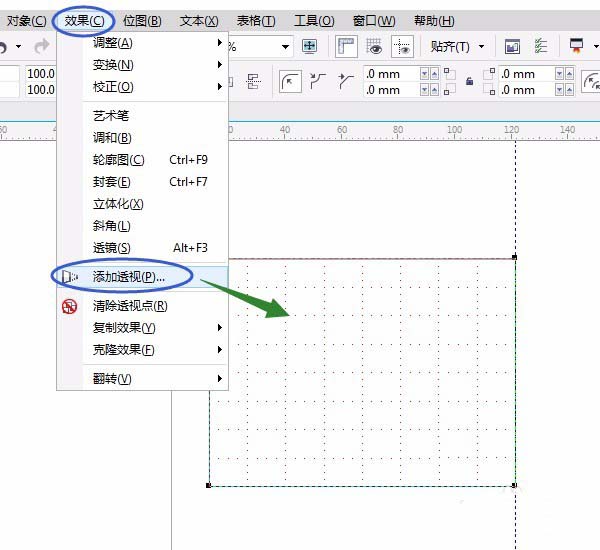
Task: Expand the 克隆效果(F) submenu
Action: coord(219,349)
